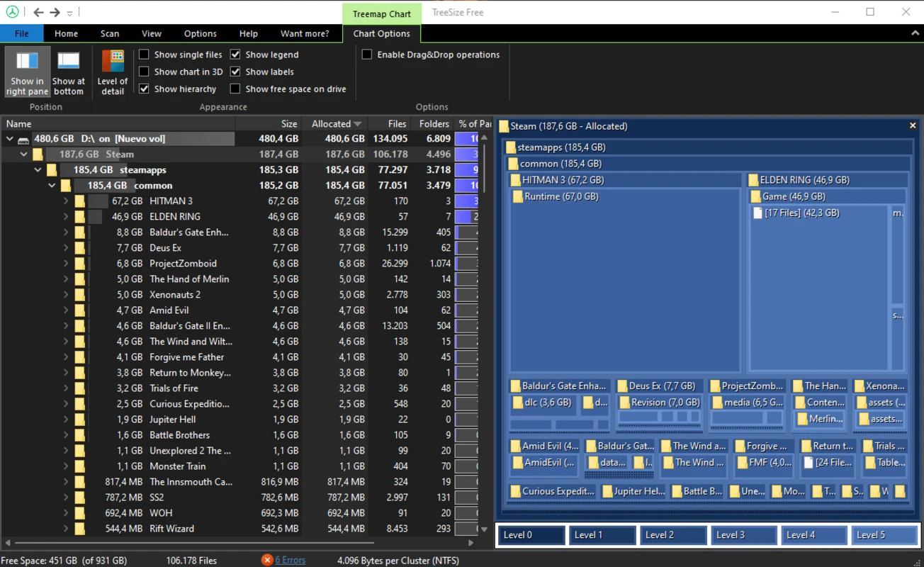Viewport: 924px width, 567px height.
Task: Enable 'Show chart in 3D'
Action: (x=145, y=72)
